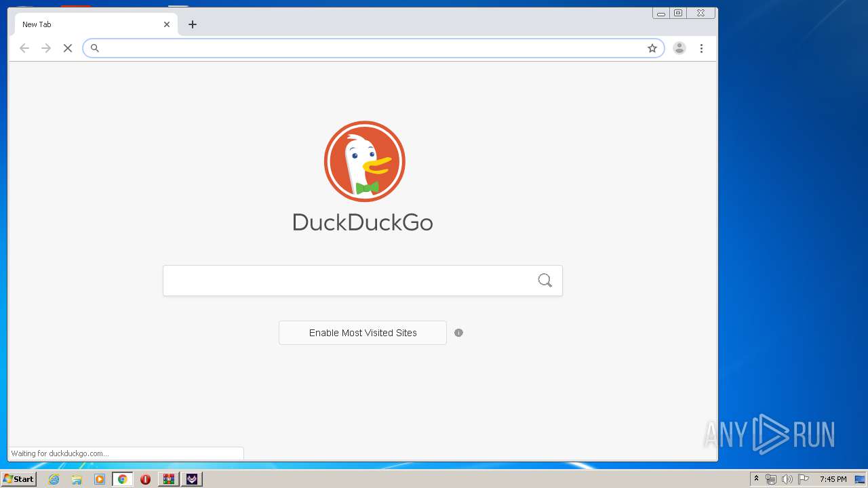Open the network tray icon
This screenshot has width=868, height=488.
pos(771,479)
